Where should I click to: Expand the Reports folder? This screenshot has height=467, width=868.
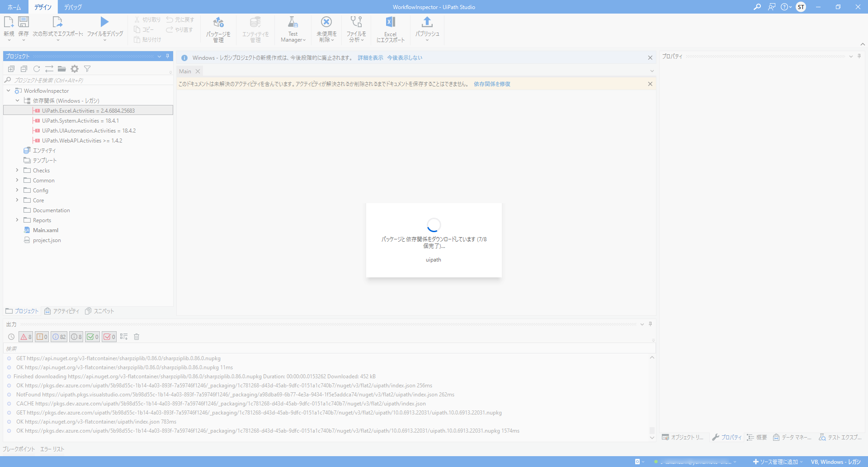pos(17,220)
